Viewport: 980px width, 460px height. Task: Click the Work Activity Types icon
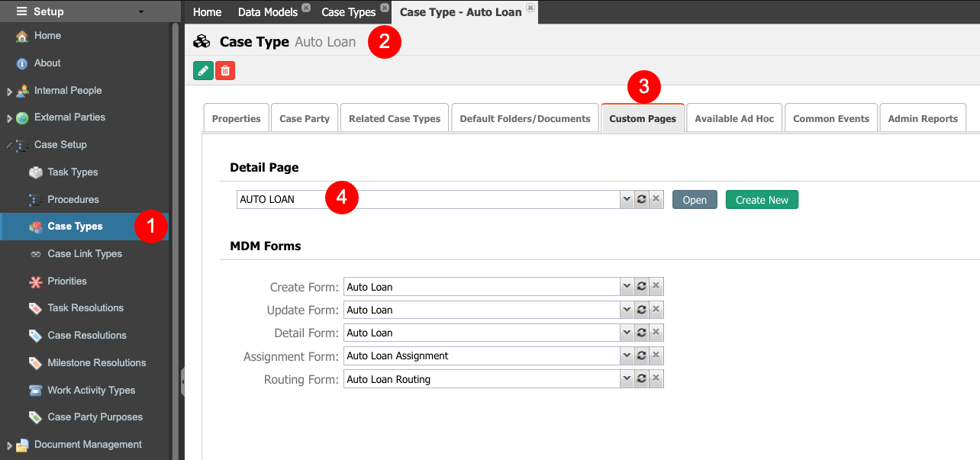coord(35,391)
